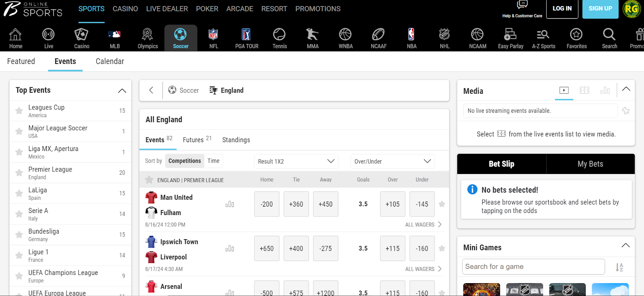This screenshot has width=644, height=296.
Task: Click the RG responsible gaming badge
Action: click(x=632, y=9)
